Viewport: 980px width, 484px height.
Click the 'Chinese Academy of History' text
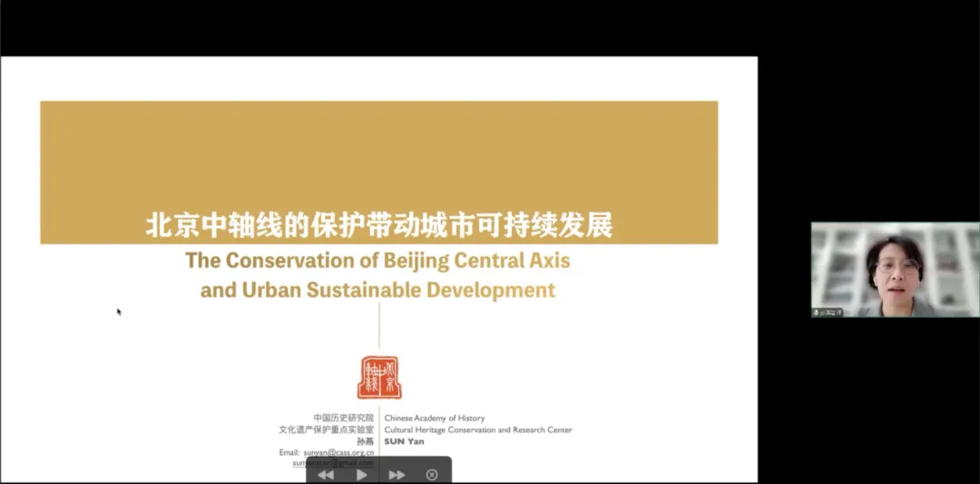pos(435,418)
